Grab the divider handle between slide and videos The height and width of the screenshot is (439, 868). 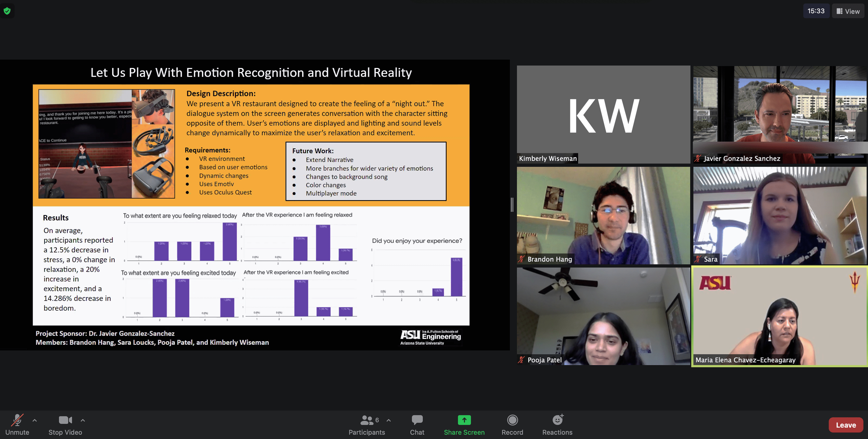(x=512, y=205)
